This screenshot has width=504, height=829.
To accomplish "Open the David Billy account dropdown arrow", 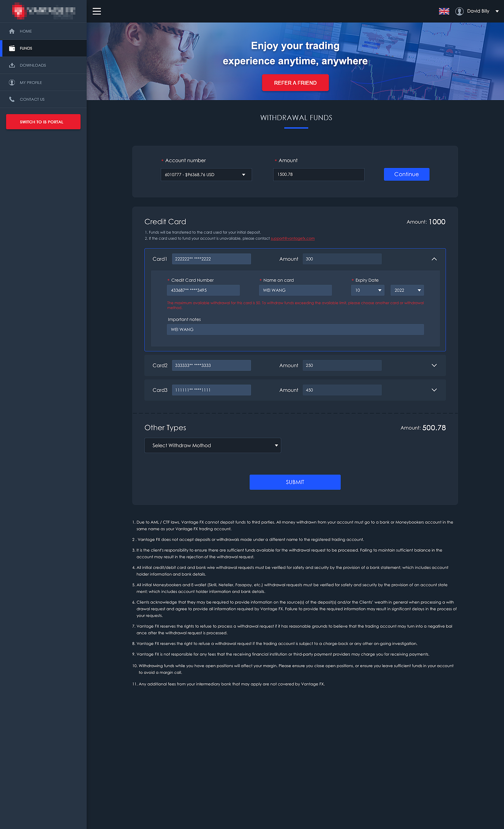I will click(x=497, y=11).
